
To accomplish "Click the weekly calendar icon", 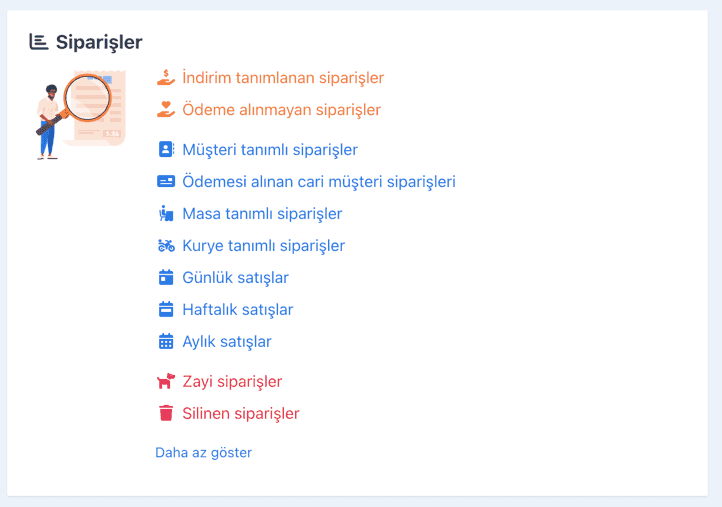I will [166, 309].
